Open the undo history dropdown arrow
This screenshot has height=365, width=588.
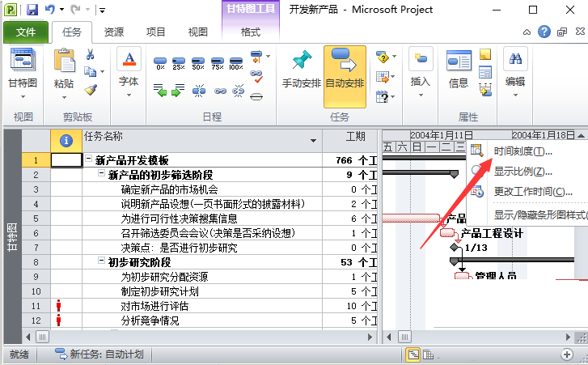pyautogui.click(x=62, y=10)
